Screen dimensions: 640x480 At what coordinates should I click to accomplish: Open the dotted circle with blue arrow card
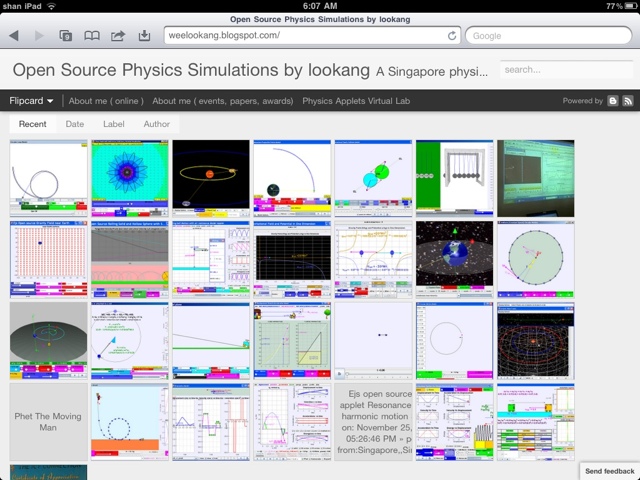click(x=130, y=341)
